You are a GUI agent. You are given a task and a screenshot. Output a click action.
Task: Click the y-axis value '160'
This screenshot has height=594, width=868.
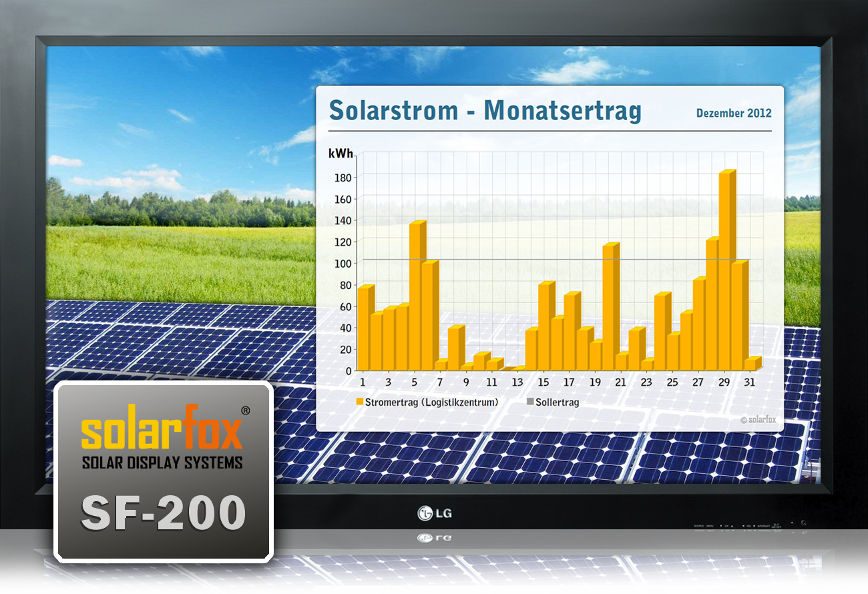pyautogui.click(x=345, y=199)
